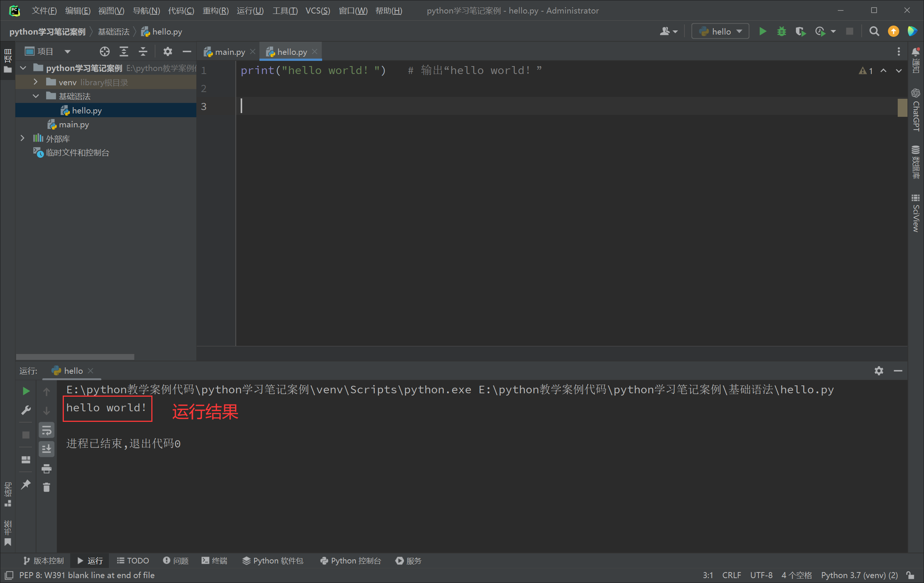
Task: Open Search Everywhere magnifier icon
Action: click(874, 32)
